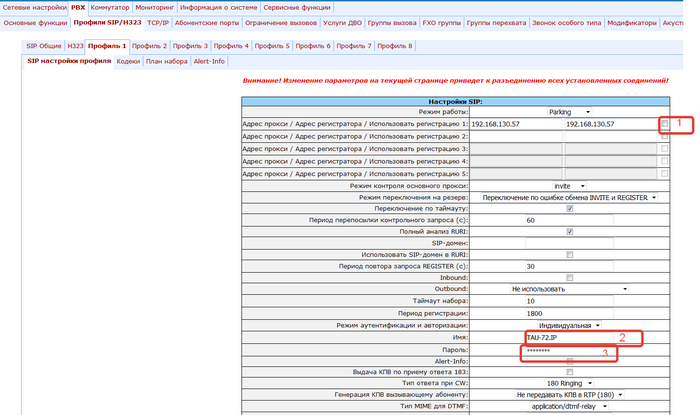Switch to the Кодеки sub-tab
This screenshot has height=415, width=700.
(128, 61)
